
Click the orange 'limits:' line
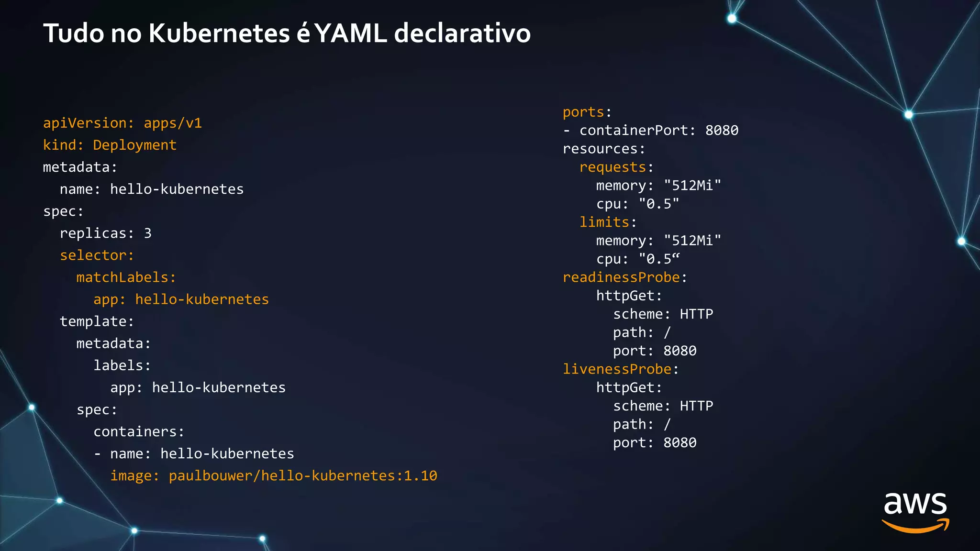coord(608,222)
